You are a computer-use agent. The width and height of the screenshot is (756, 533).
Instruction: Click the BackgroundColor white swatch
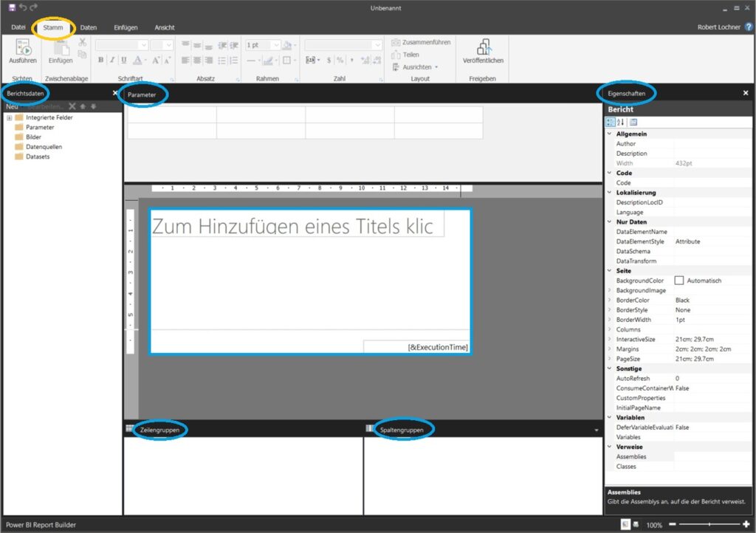[679, 281]
